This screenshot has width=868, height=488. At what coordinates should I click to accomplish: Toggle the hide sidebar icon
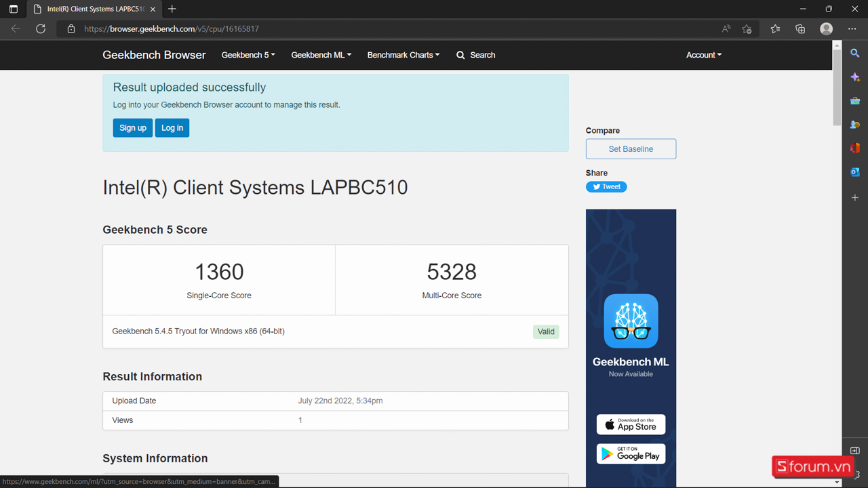[855, 451]
